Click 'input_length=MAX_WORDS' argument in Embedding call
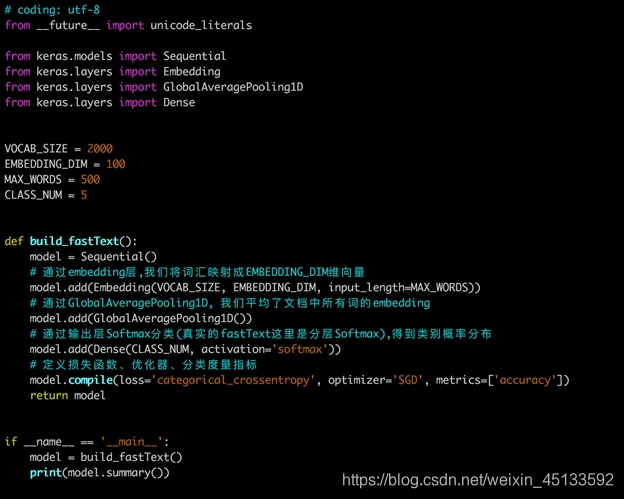This screenshot has width=624, height=499. (400, 287)
